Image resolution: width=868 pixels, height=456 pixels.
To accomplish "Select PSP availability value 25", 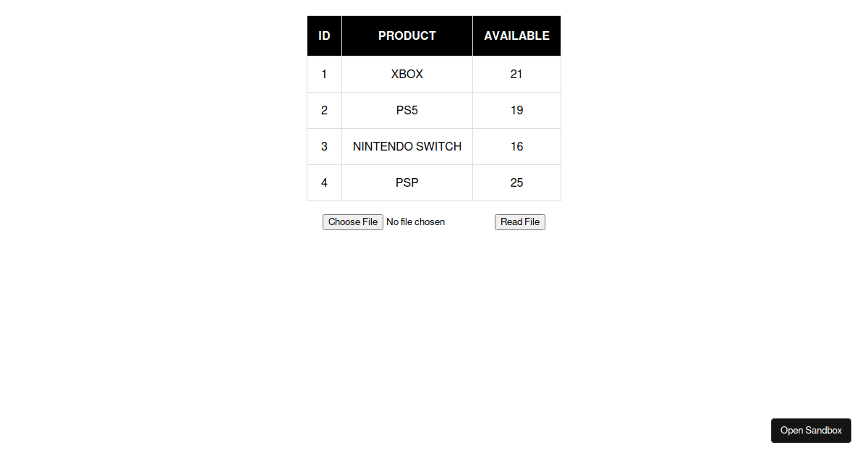I will 516,182.
